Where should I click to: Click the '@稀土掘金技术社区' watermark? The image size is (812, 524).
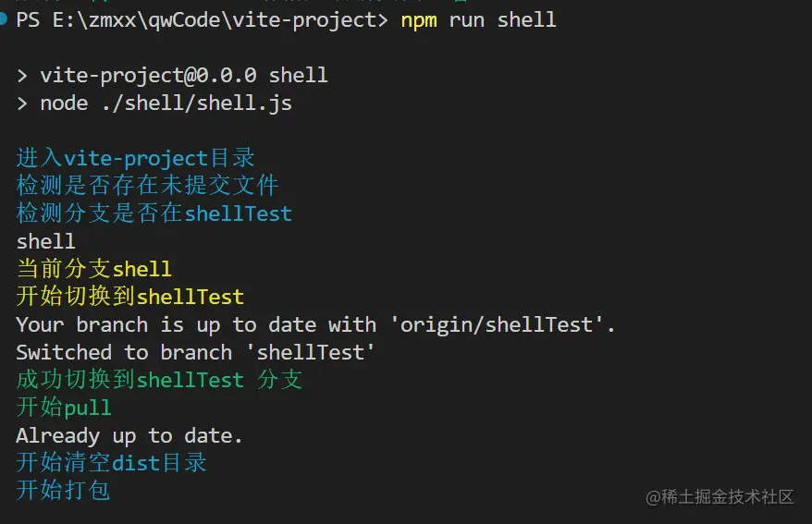720,497
